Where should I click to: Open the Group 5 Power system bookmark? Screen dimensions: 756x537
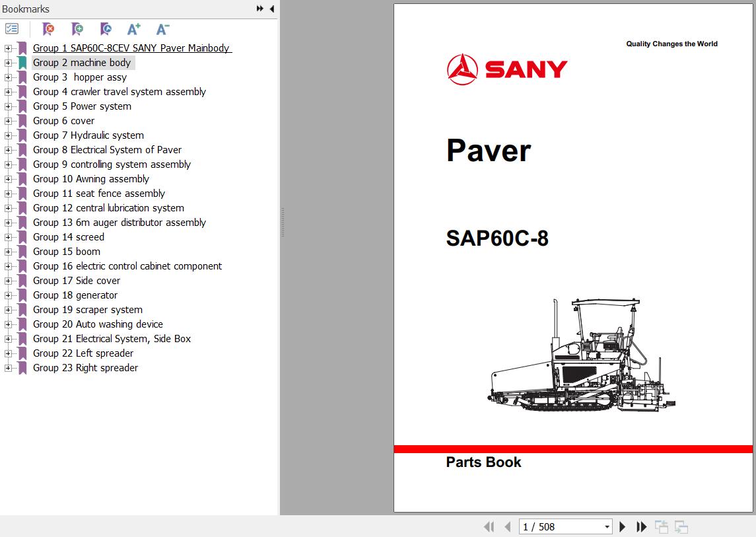(82, 106)
